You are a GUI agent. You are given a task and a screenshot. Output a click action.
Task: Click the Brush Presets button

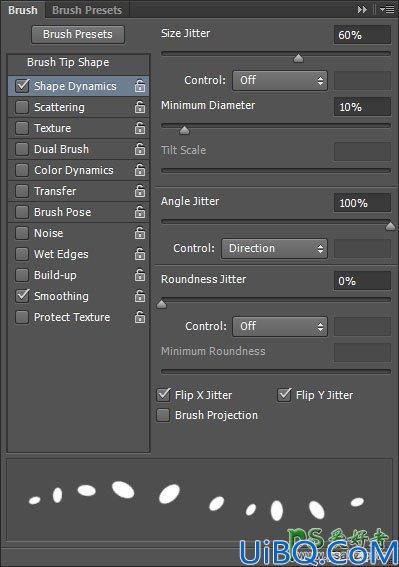click(78, 34)
